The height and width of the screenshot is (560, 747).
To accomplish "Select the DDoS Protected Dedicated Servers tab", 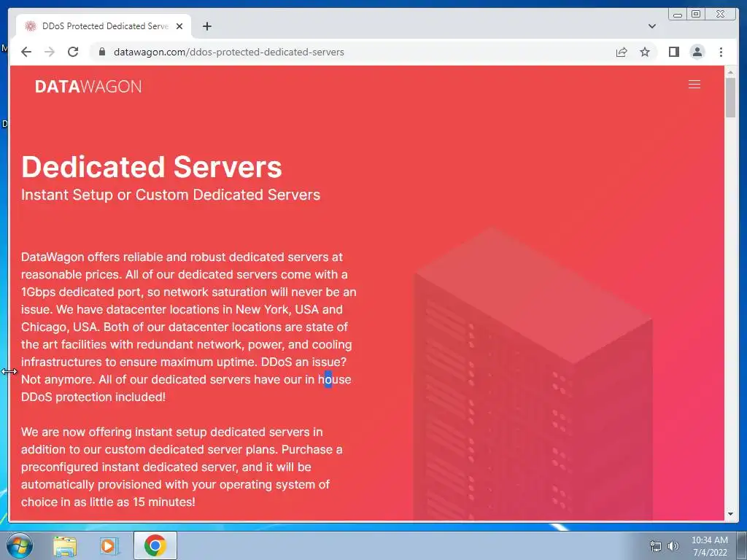I will pyautogui.click(x=104, y=26).
